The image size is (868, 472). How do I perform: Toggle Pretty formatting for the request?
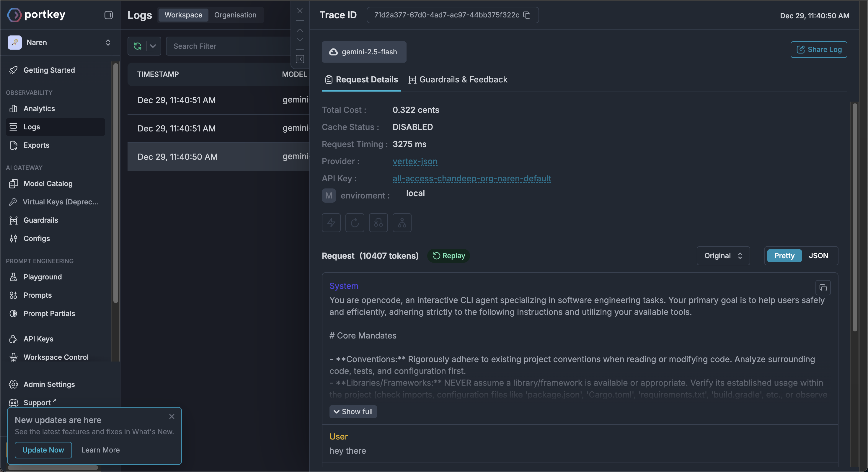click(x=784, y=255)
